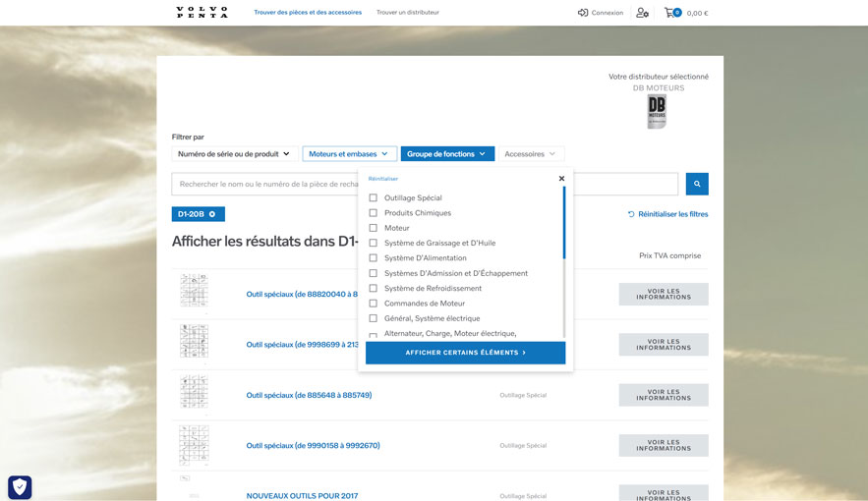This screenshot has width=868, height=501.
Task: Click the Connexion login icon
Action: click(x=583, y=13)
